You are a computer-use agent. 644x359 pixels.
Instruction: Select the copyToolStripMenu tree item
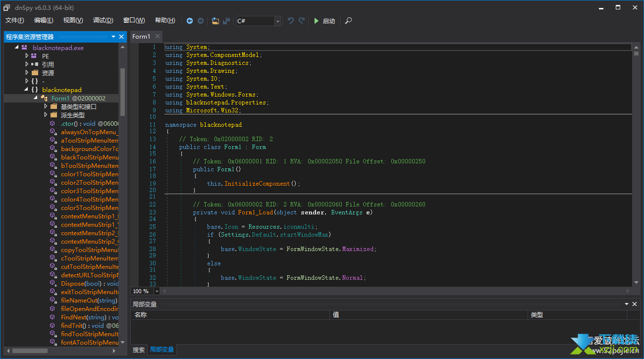(x=89, y=250)
